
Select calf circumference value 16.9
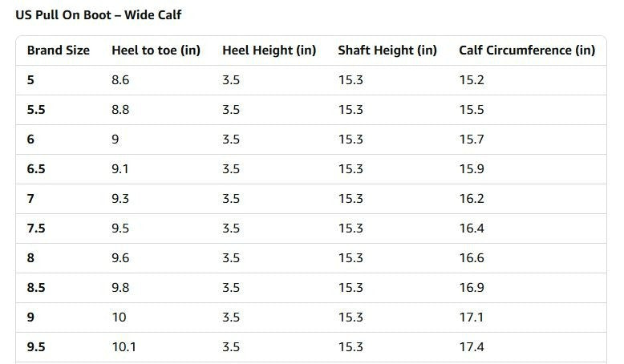(x=472, y=287)
